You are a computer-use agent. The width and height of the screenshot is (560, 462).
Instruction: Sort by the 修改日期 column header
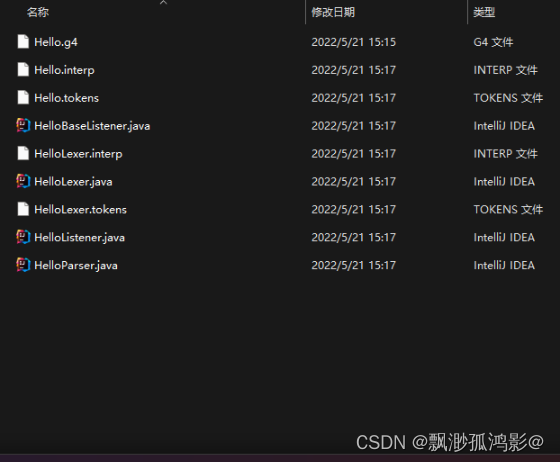click(333, 12)
